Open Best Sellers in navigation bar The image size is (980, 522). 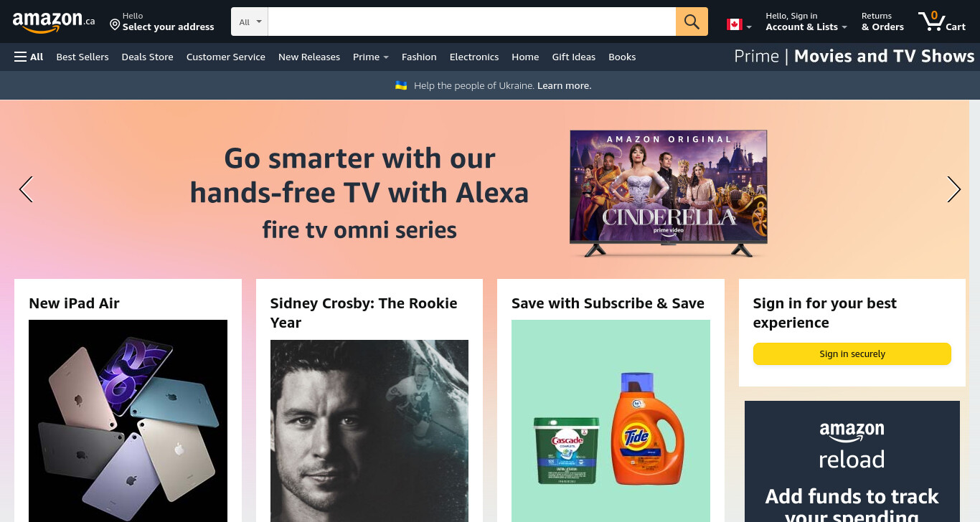[83, 57]
